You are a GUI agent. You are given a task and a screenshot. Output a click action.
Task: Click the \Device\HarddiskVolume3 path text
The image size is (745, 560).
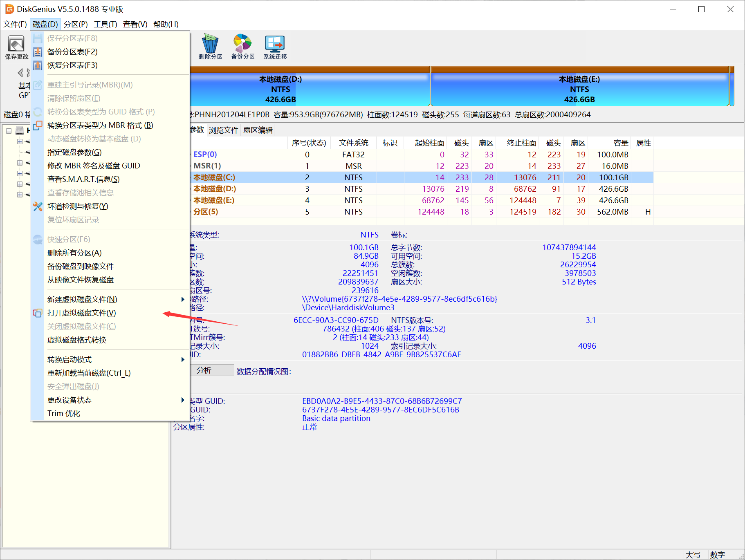(348, 307)
